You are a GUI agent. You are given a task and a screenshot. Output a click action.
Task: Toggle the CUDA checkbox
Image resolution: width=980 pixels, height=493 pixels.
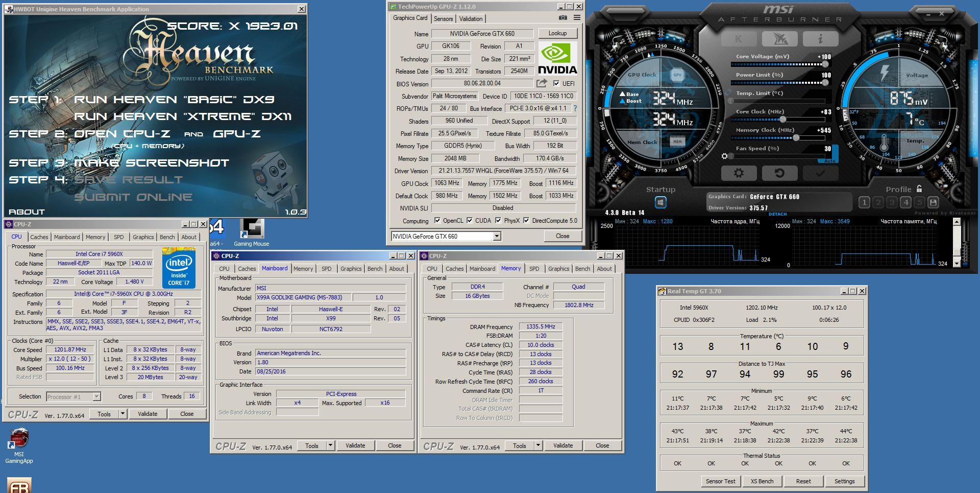[469, 221]
